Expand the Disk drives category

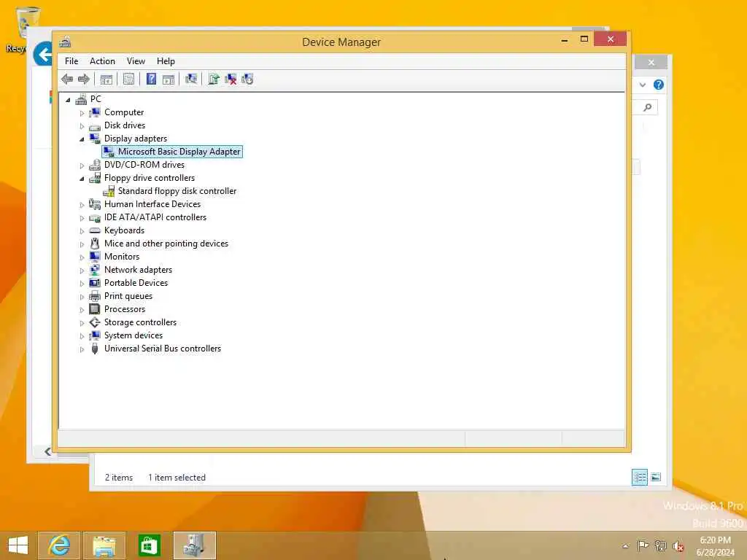(x=82, y=126)
